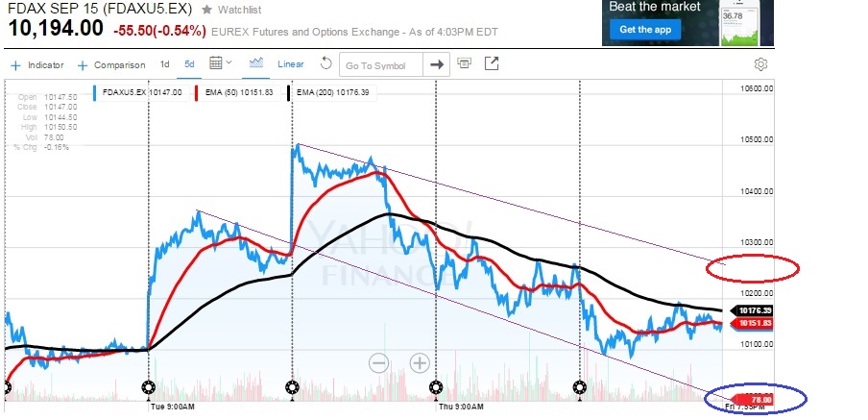Toggle the FDAXU5.EX series legend
The width and height of the screenshot is (868, 420).
(x=135, y=92)
